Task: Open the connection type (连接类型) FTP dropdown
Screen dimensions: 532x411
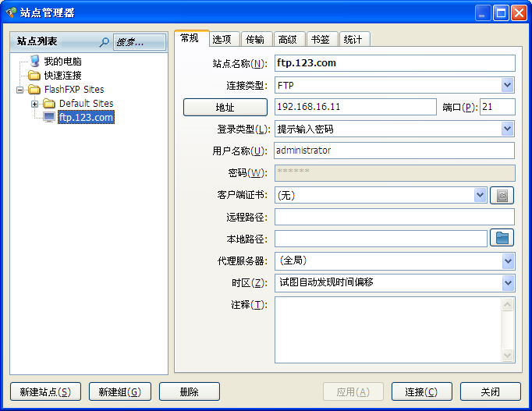Action: click(x=508, y=85)
